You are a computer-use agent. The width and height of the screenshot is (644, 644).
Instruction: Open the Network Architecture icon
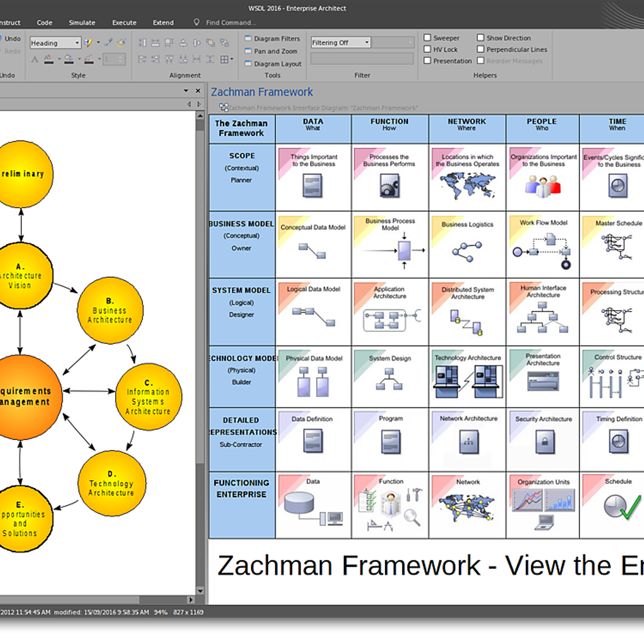pyautogui.click(x=469, y=442)
